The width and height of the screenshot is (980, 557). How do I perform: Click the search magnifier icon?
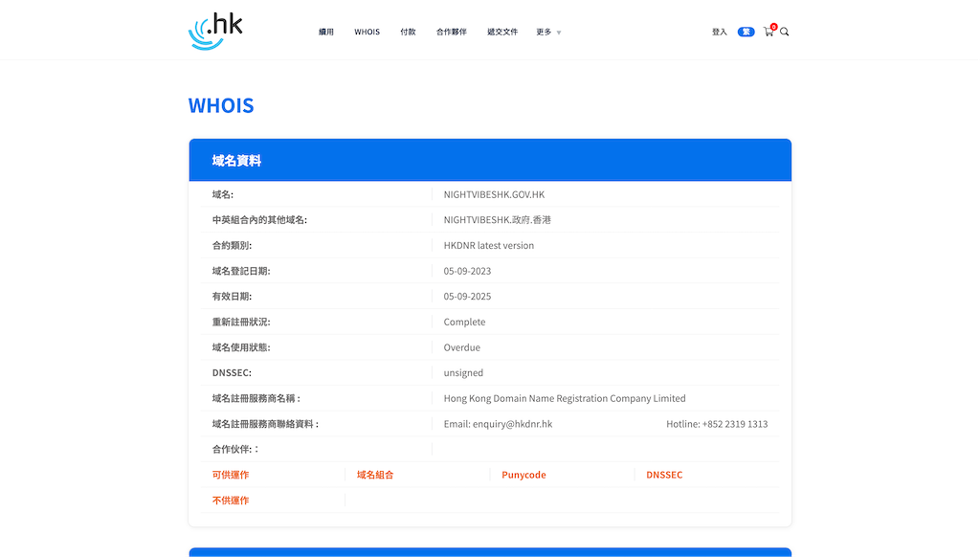coord(785,32)
